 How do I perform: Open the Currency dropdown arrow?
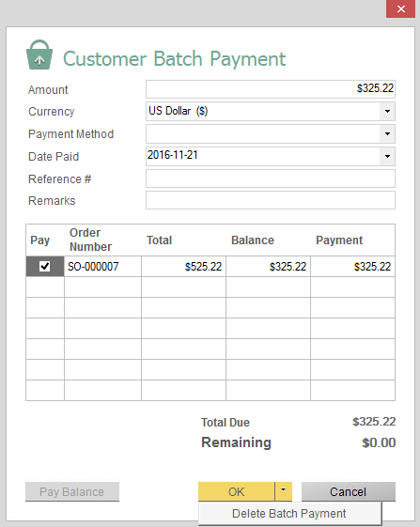(387, 111)
